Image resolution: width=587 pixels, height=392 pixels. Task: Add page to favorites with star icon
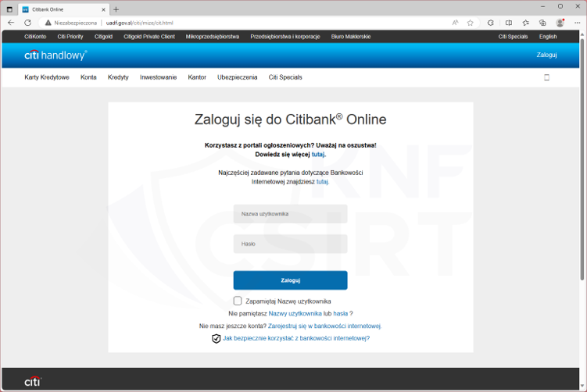470,23
